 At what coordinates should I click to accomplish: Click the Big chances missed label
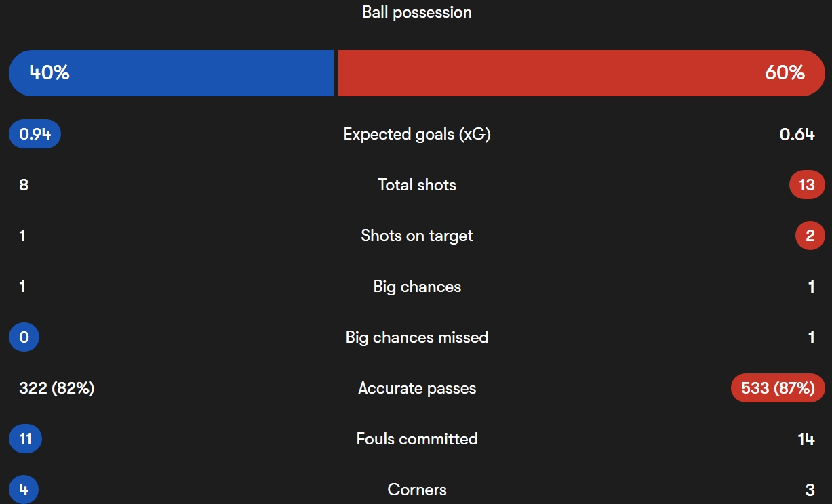[x=417, y=337]
